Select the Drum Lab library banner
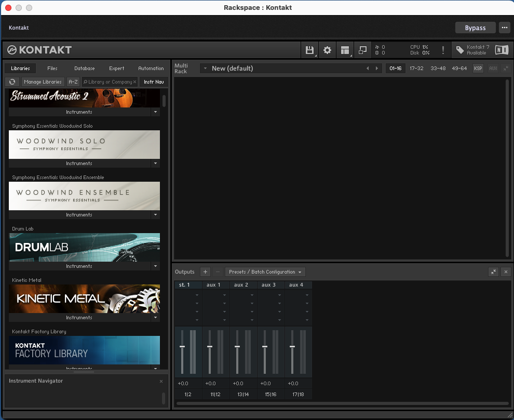 point(84,247)
